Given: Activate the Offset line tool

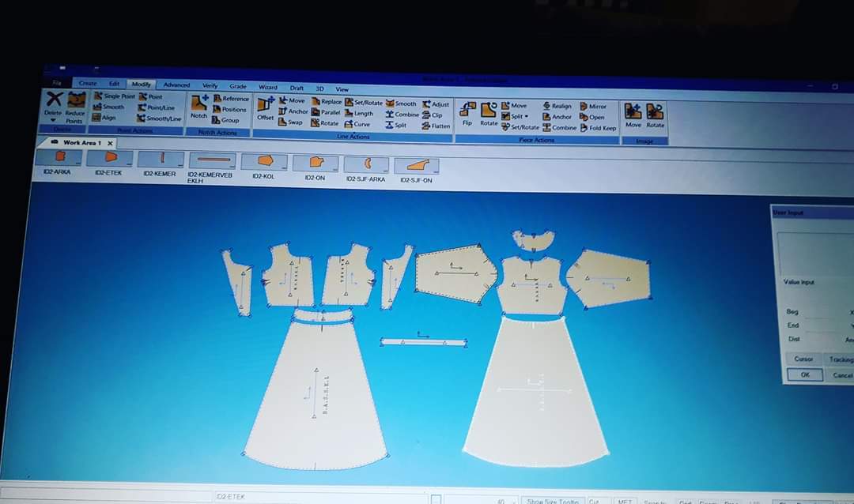Looking at the screenshot, I should pos(265,108).
